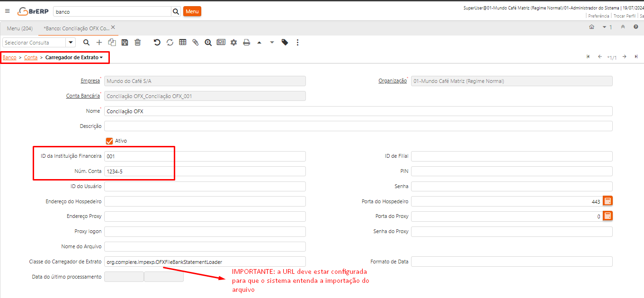Click the print icon
This screenshot has height=298, width=644.
click(x=246, y=43)
